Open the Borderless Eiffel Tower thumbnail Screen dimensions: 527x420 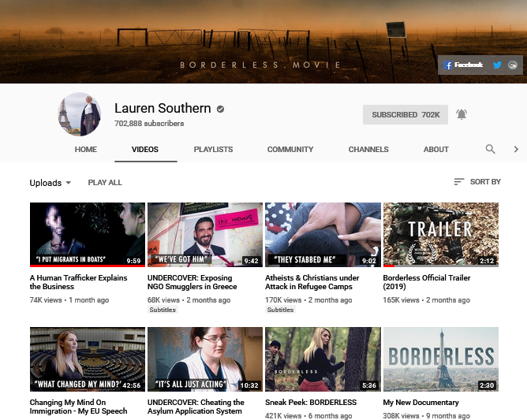[x=441, y=359]
